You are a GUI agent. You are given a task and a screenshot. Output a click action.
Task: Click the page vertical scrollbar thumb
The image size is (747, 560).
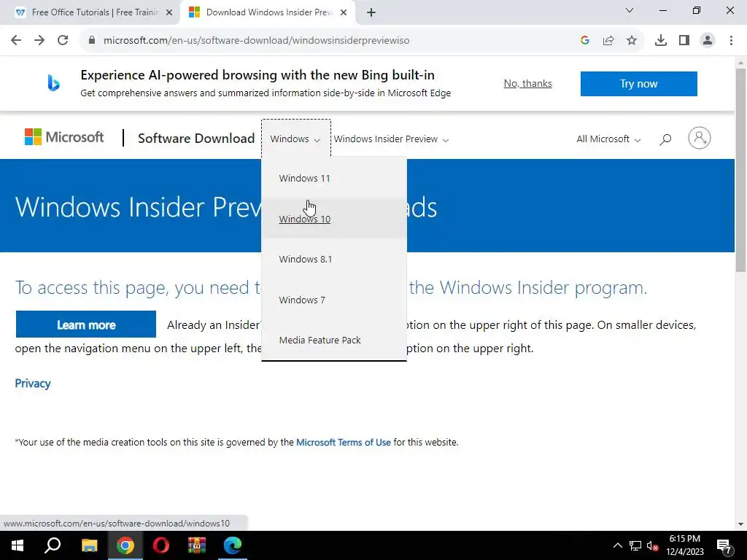pyautogui.click(x=740, y=169)
